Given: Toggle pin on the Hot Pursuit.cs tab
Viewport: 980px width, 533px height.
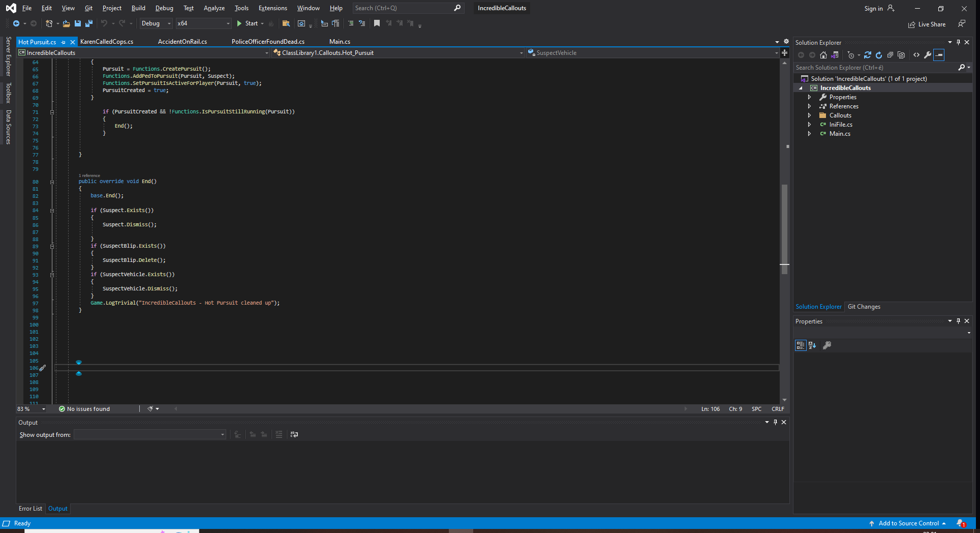Looking at the screenshot, I should [64, 42].
